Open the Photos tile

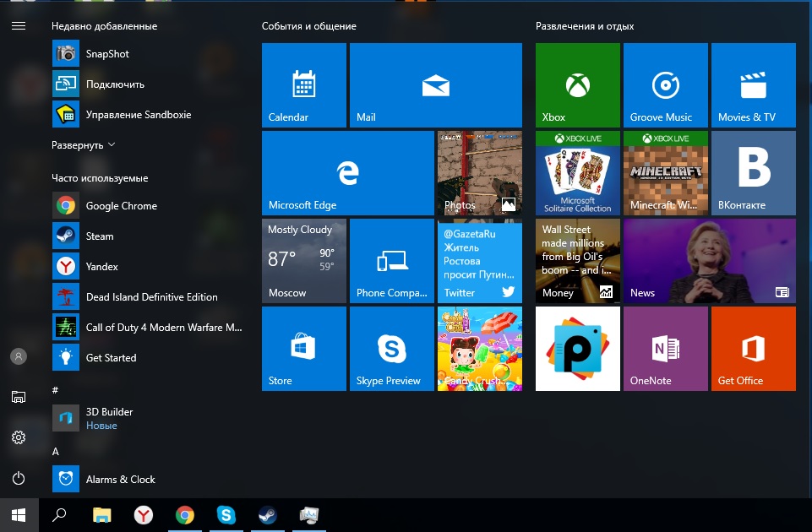(x=480, y=173)
